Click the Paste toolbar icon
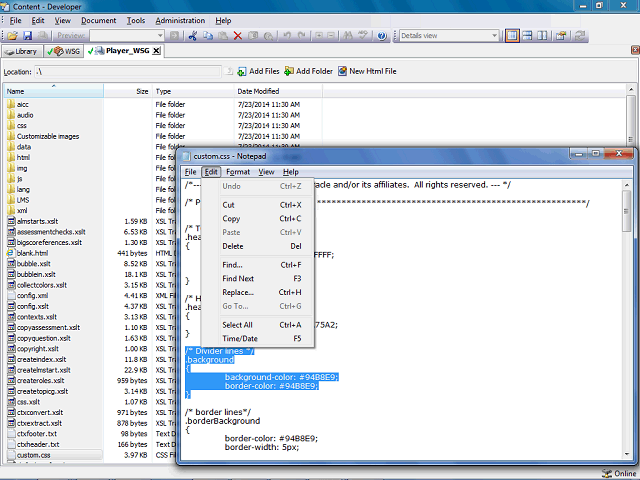 pyautogui.click(x=223, y=36)
